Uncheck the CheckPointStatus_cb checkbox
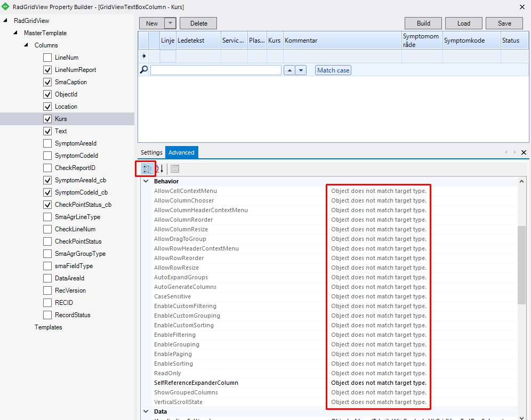 coord(47,205)
